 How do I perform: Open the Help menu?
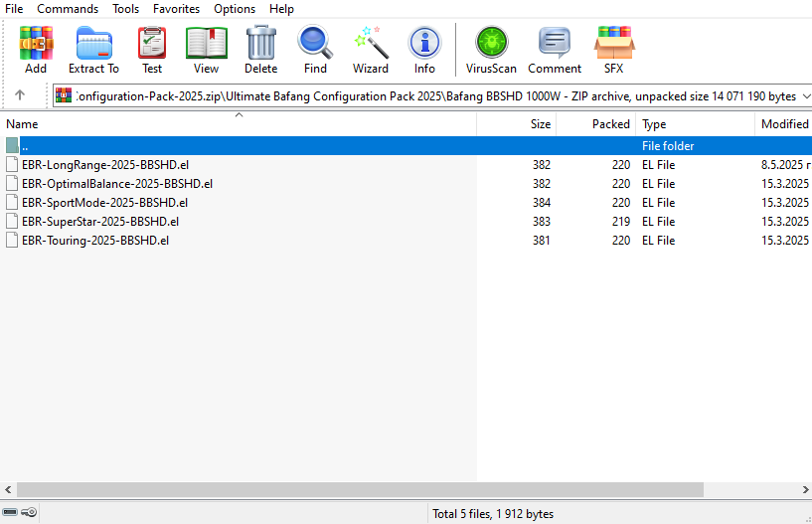(x=281, y=9)
